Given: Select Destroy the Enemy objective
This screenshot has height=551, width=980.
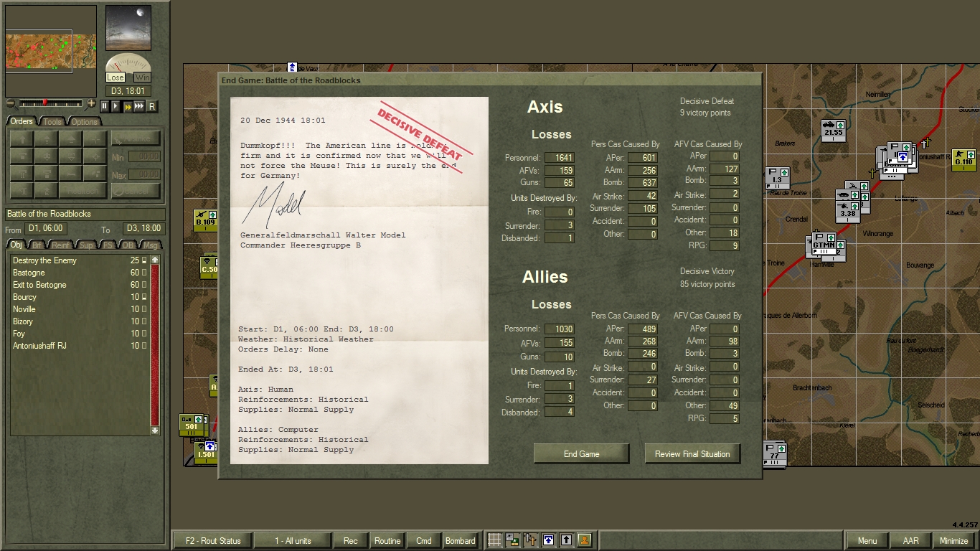Looking at the screenshot, I should pos(79,260).
